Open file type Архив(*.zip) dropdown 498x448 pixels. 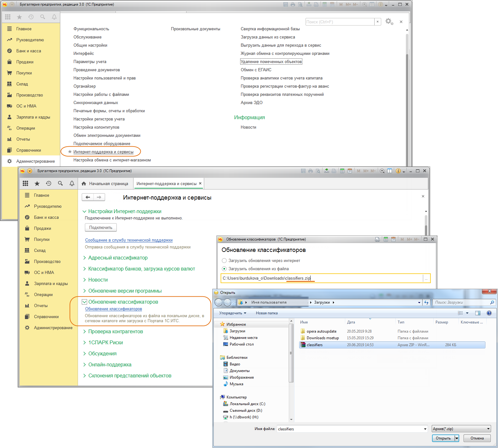[x=461, y=429]
